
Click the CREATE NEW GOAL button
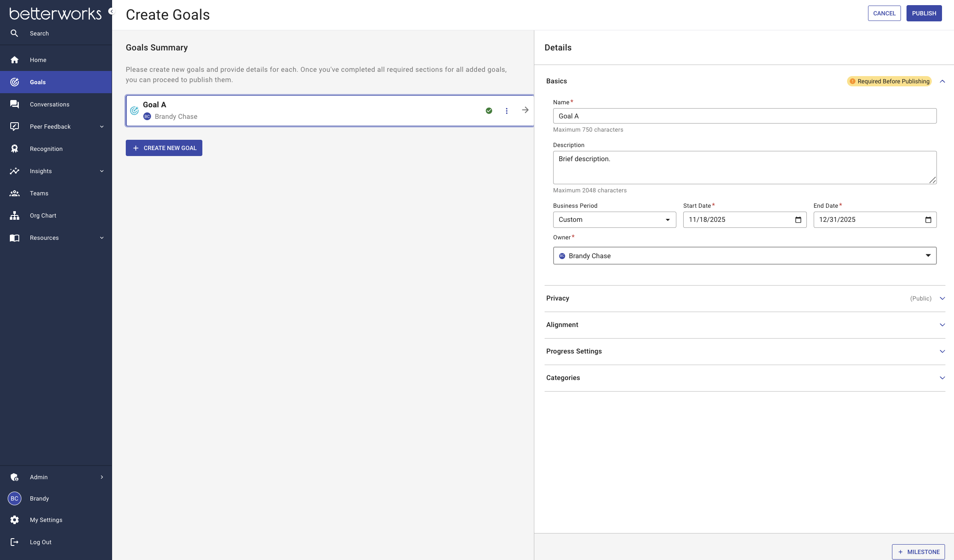click(164, 148)
